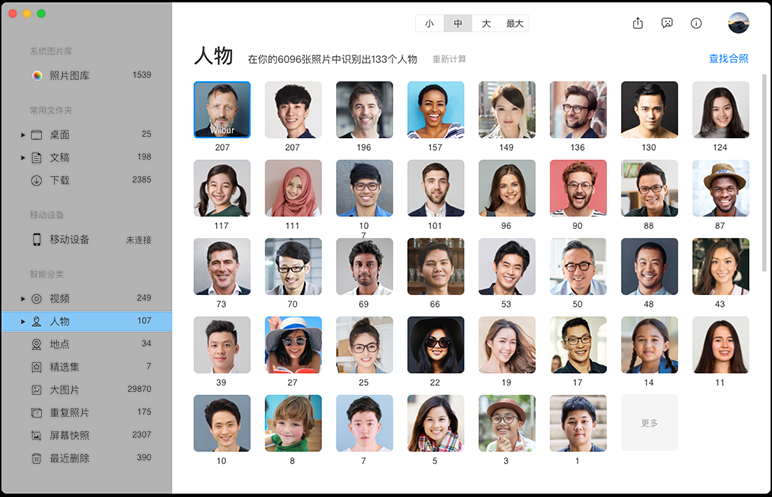Image resolution: width=772 pixels, height=497 pixels.
Task: Click 重新计算 to recalculate people
Action: tap(449, 60)
